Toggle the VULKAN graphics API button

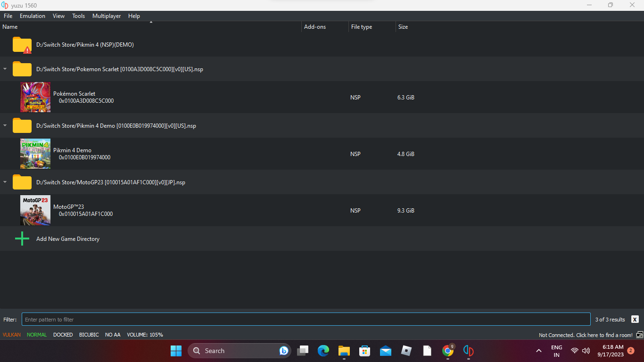pyautogui.click(x=12, y=335)
